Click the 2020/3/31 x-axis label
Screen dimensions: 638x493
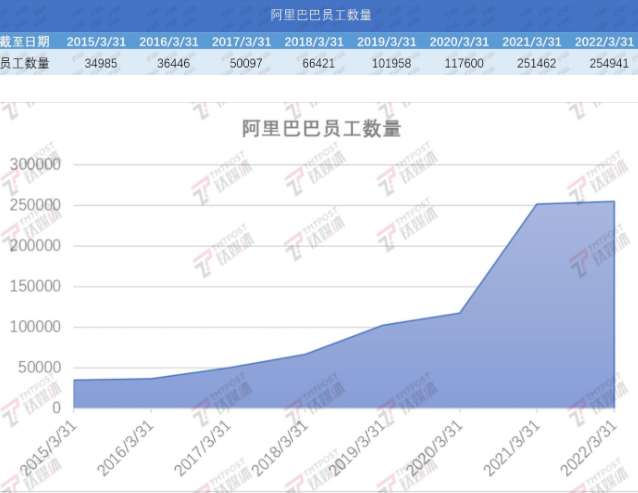pos(434,448)
